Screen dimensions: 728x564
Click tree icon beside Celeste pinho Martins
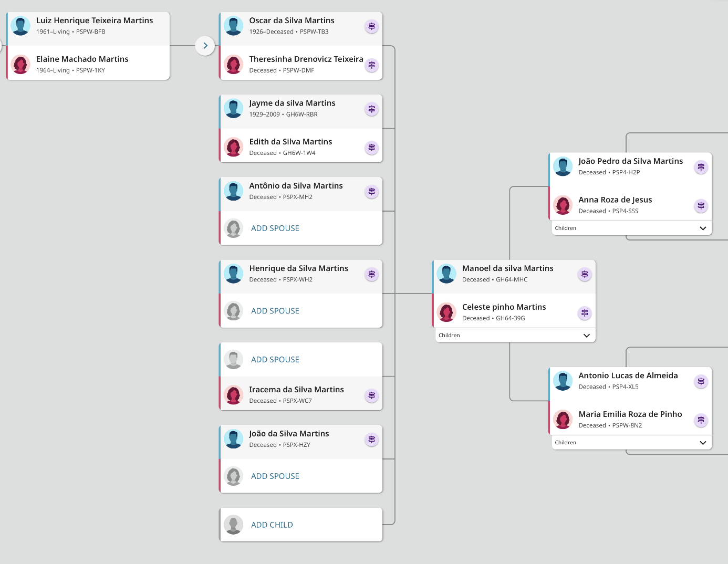585,313
